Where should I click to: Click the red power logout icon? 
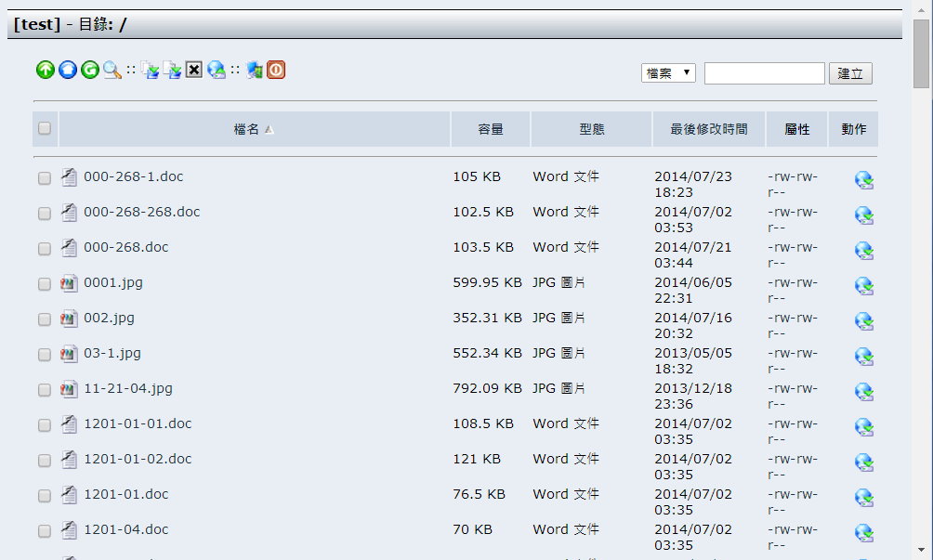(276, 70)
